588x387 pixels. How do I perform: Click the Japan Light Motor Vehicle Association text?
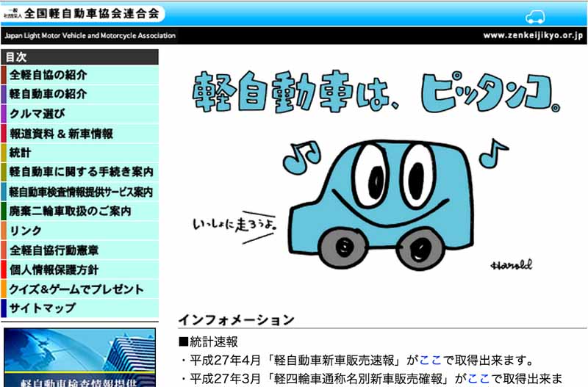coord(90,36)
